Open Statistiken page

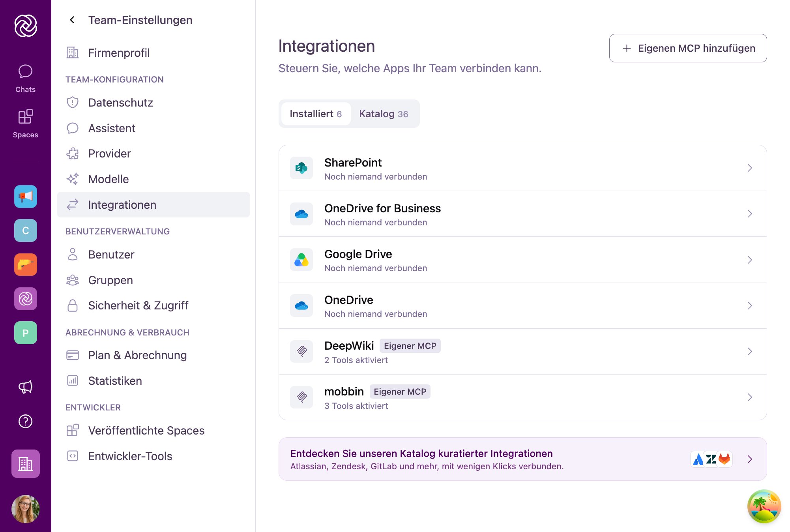click(154, 380)
